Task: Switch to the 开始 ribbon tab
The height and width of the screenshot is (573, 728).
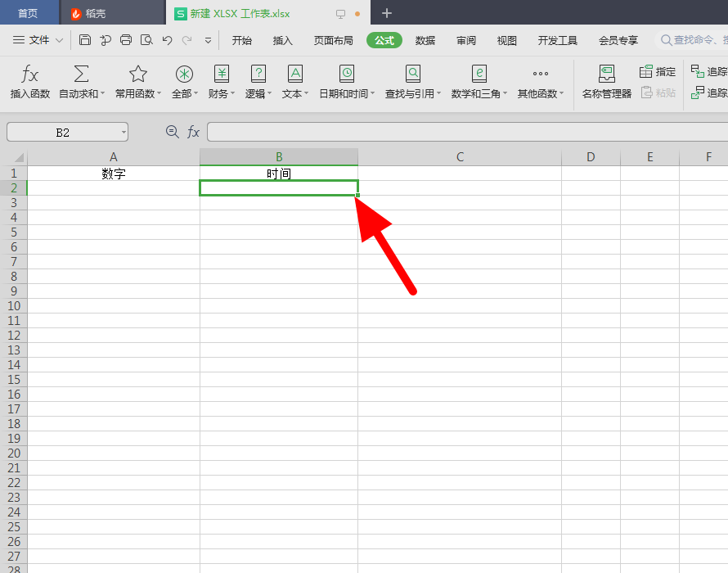Action: pos(242,40)
